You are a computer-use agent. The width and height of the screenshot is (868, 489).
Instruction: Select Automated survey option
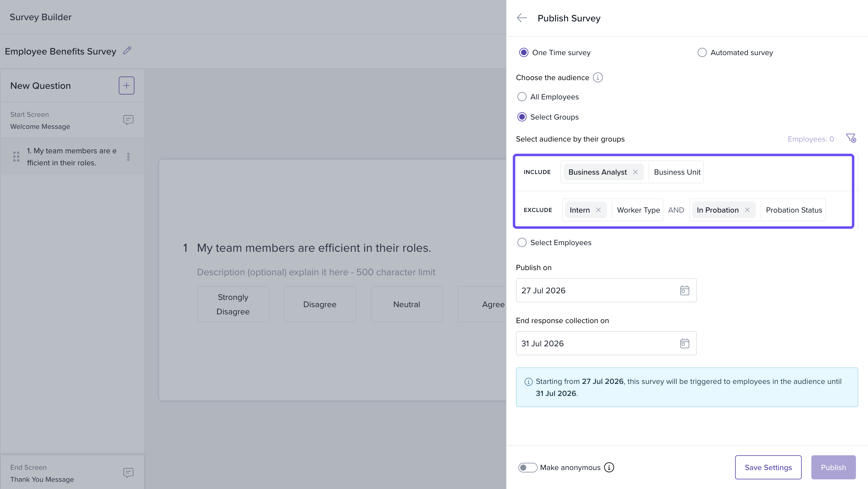tap(702, 52)
